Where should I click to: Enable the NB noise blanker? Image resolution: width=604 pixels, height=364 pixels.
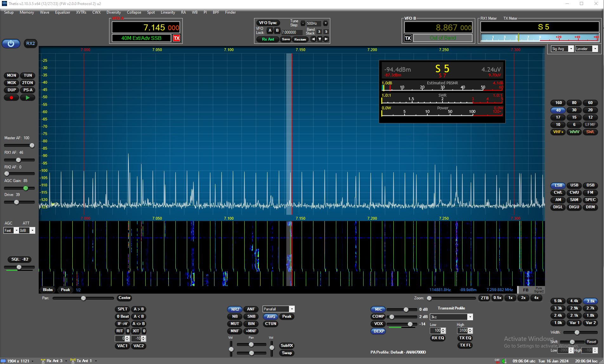[235, 316]
